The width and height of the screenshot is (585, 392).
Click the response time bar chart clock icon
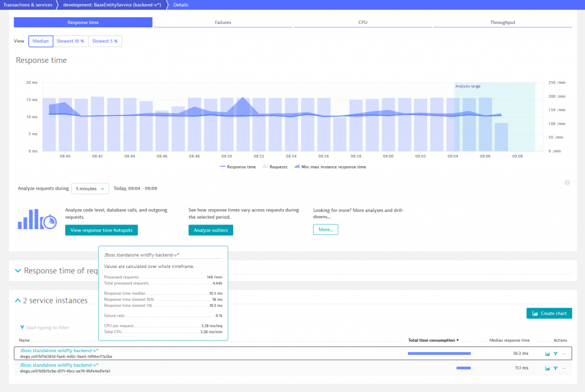coord(37,219)
